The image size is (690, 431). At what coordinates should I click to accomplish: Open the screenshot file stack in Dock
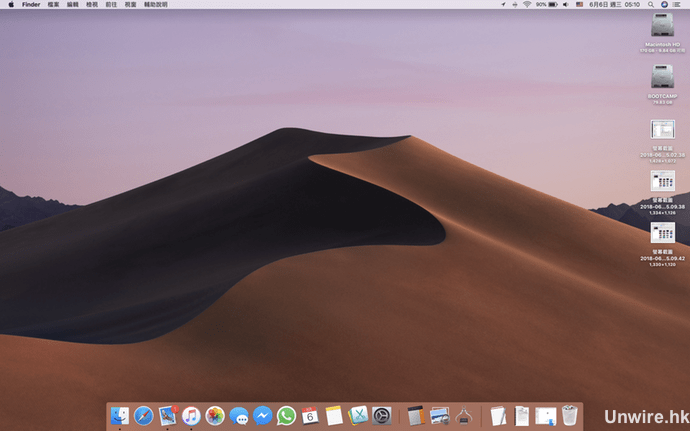pyautogui.click(x=546, y=416)
